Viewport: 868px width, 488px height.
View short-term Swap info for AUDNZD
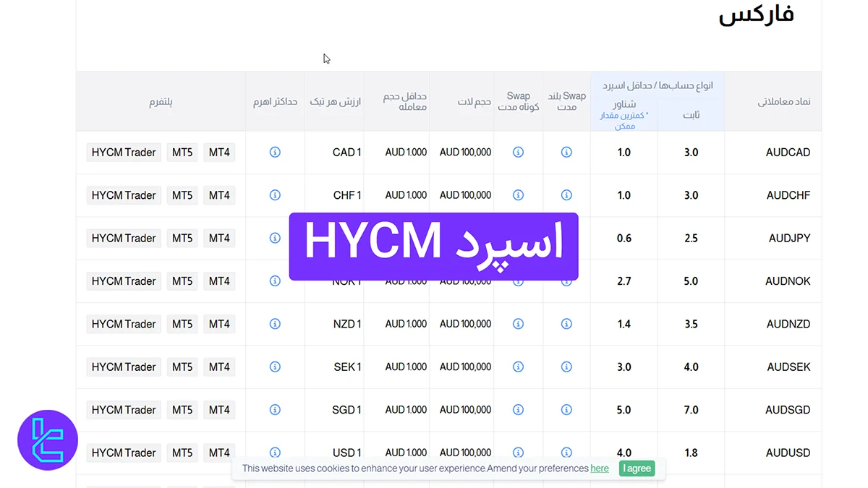[x=518, y=324]
